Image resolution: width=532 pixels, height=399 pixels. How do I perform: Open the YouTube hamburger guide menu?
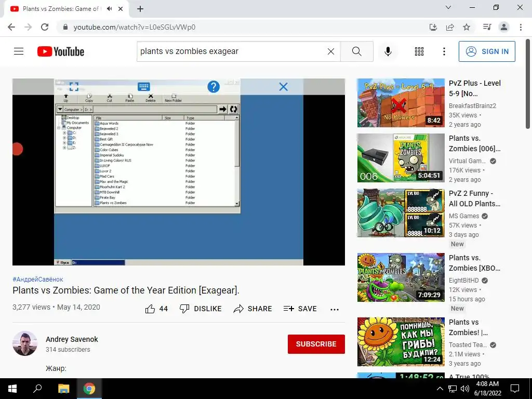[x=19, y=51]
